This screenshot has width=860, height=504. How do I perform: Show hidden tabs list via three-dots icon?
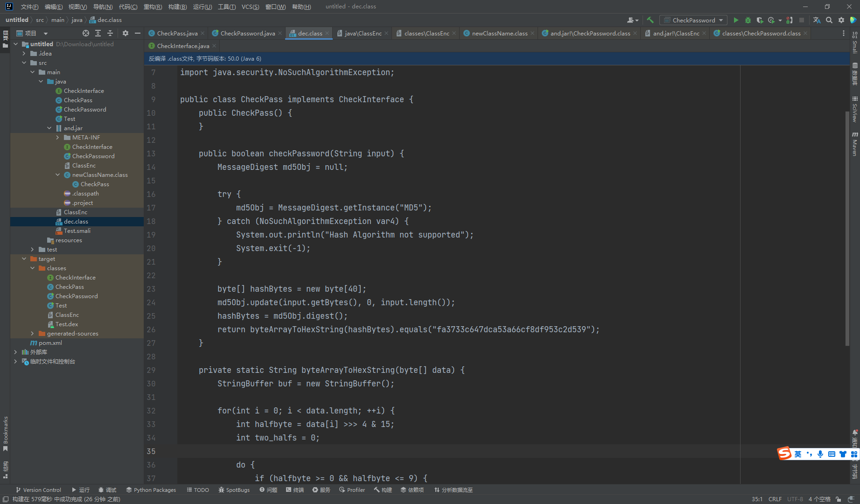coord(843,33)
